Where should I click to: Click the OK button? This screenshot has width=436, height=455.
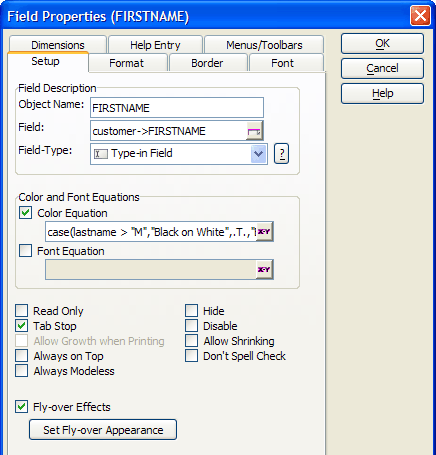click(382, 43)
